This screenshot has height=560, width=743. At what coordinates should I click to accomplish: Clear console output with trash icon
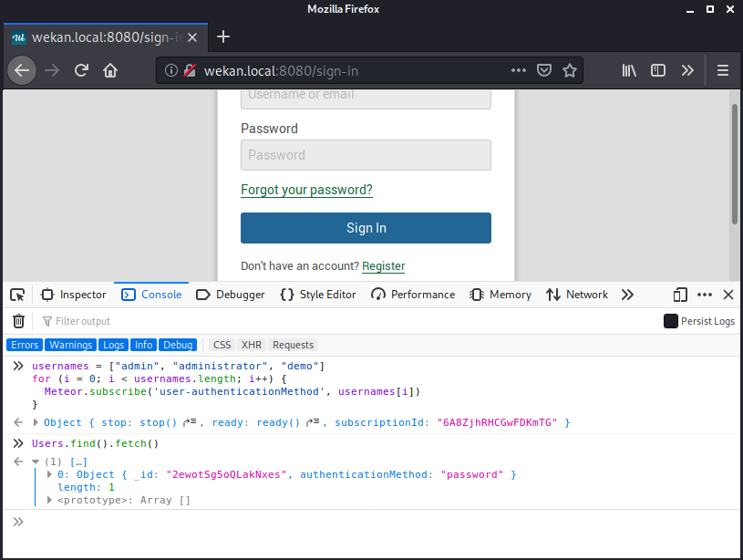18,321
